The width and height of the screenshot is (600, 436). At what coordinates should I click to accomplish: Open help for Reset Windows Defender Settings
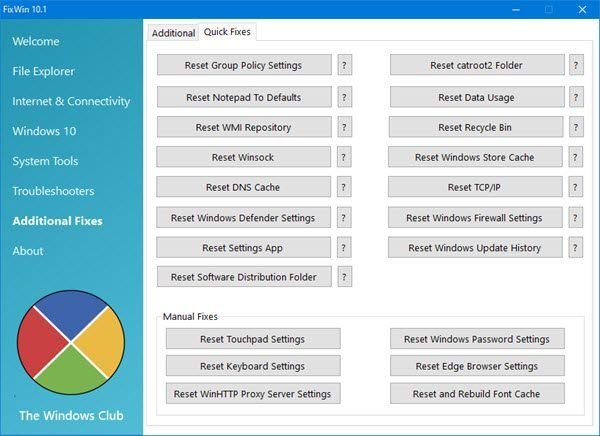(x=344, y=217)
